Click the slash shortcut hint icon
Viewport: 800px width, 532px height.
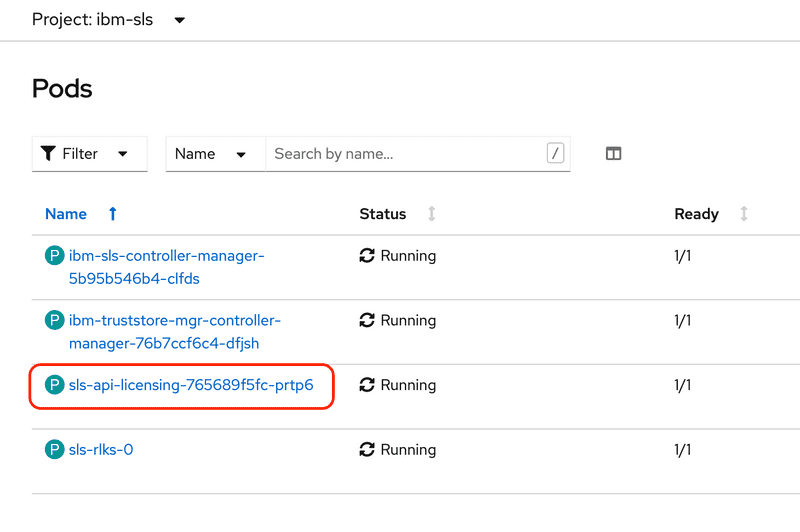pyautogui.click(x=555, y=153)
